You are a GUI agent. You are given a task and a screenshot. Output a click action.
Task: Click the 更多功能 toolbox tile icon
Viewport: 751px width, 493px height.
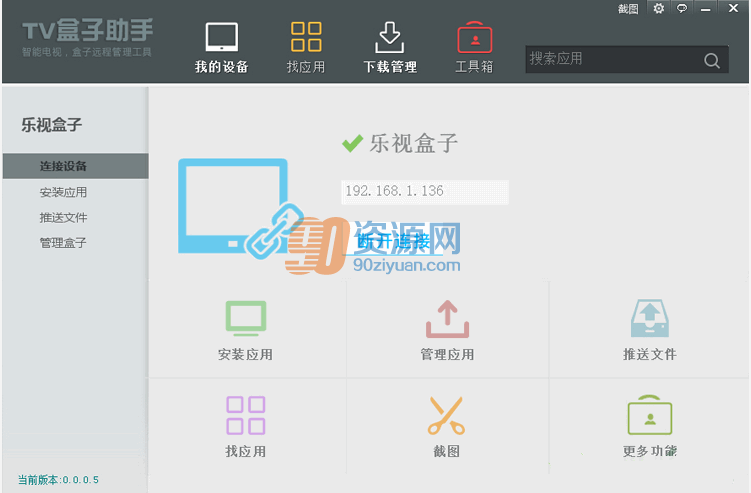click(x=650, y=415)
